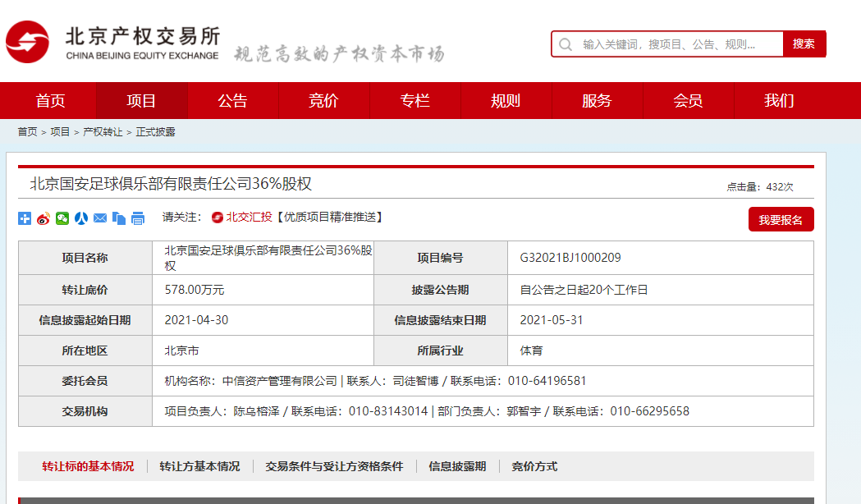
Task: Click the price value 578.00万元
Action: [195, 290]
